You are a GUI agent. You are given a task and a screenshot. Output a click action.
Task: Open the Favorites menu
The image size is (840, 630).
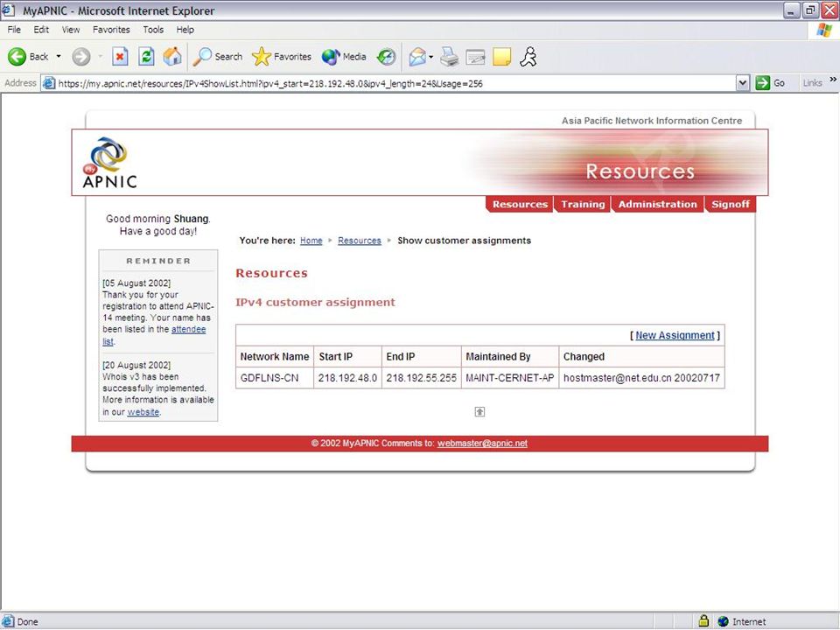click(x=111, y=30)
